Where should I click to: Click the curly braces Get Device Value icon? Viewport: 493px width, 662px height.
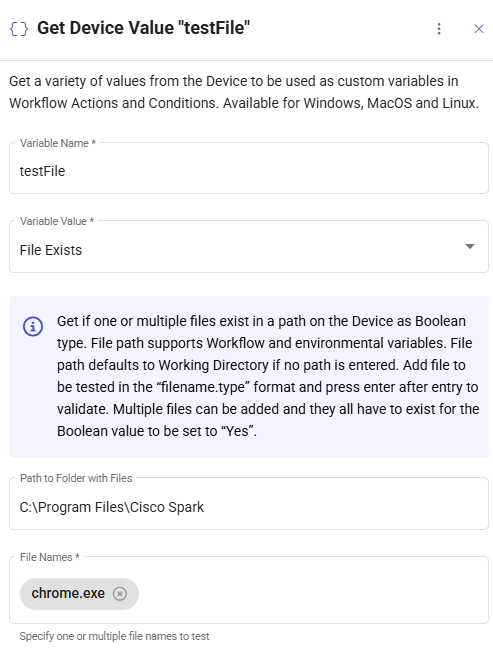coord(19,29)
